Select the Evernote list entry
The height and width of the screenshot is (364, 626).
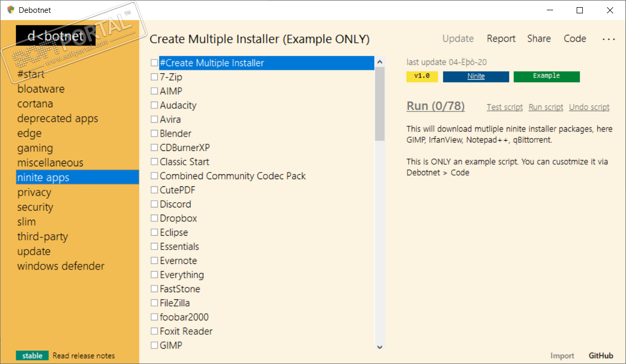click(178, 261)
